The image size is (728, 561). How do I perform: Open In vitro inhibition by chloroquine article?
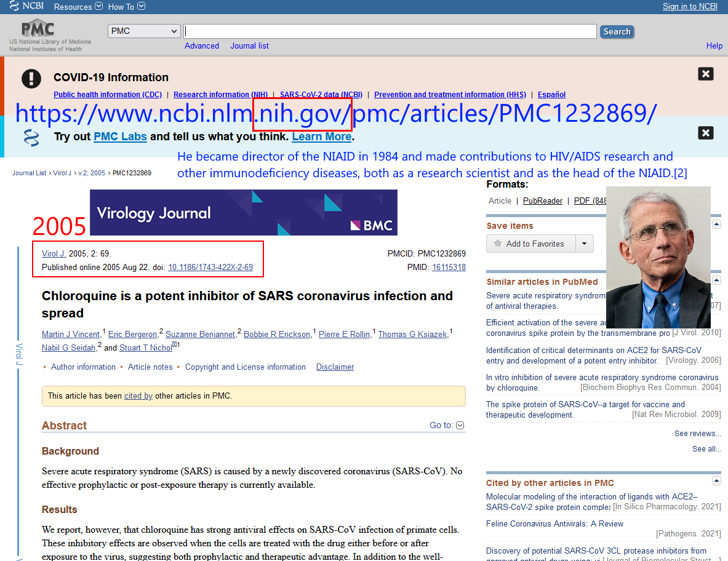pos(602,383)
